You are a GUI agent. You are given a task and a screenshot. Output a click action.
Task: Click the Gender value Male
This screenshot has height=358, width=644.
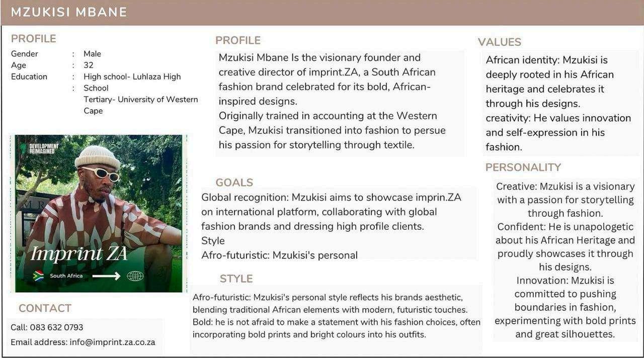(92, 54)
